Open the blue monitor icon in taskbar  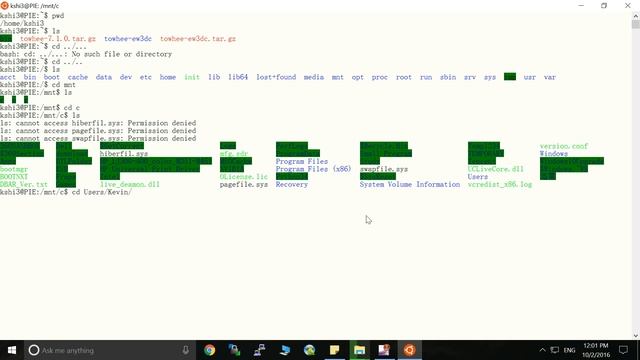coord(284,350)
